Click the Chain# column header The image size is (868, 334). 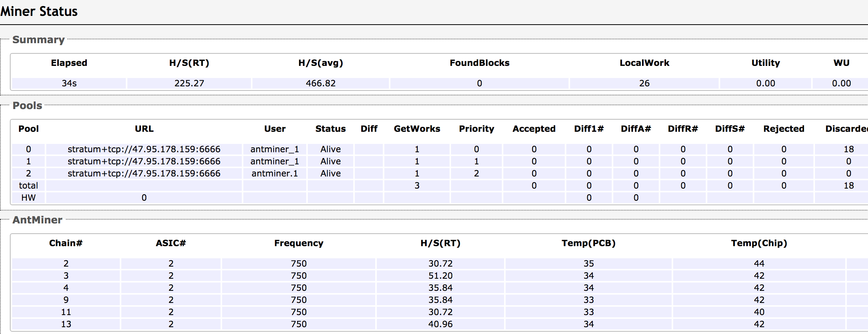click(x=66, y=243)
